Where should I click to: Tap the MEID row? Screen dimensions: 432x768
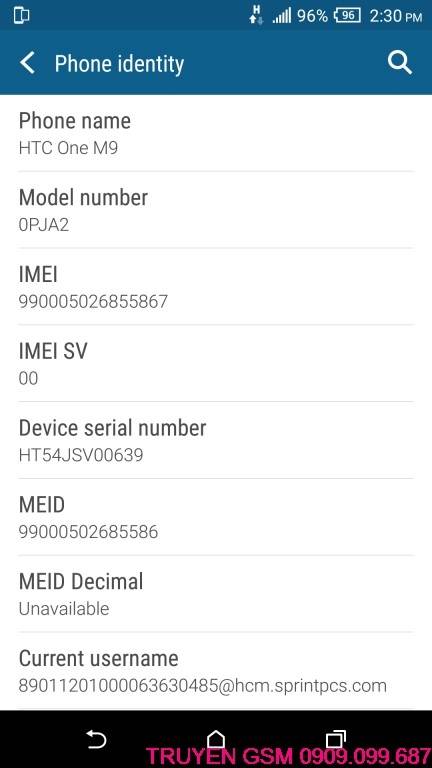point(216,517)
